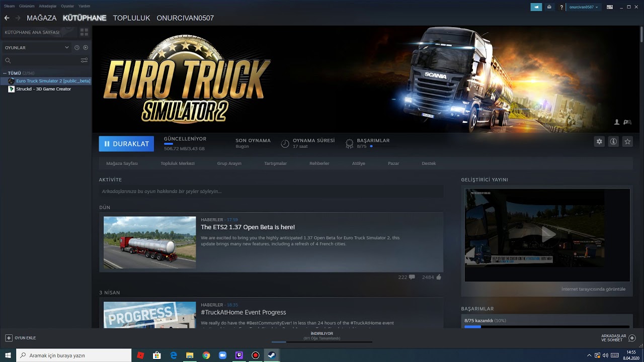Click the playtime clock icon

(285, 144)
